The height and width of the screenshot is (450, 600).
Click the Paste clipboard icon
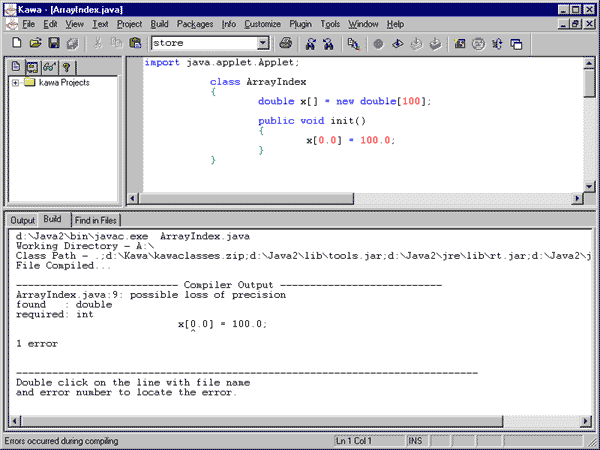(x=135, y=43)
